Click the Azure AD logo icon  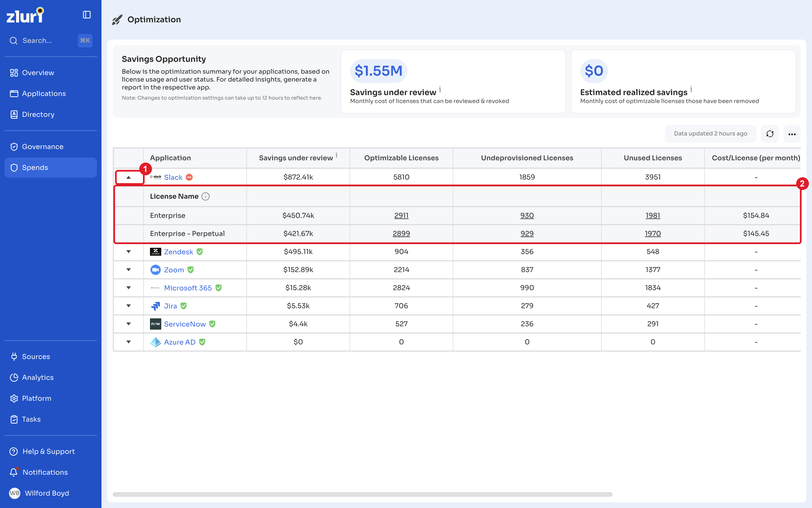[x=155, y=342]
